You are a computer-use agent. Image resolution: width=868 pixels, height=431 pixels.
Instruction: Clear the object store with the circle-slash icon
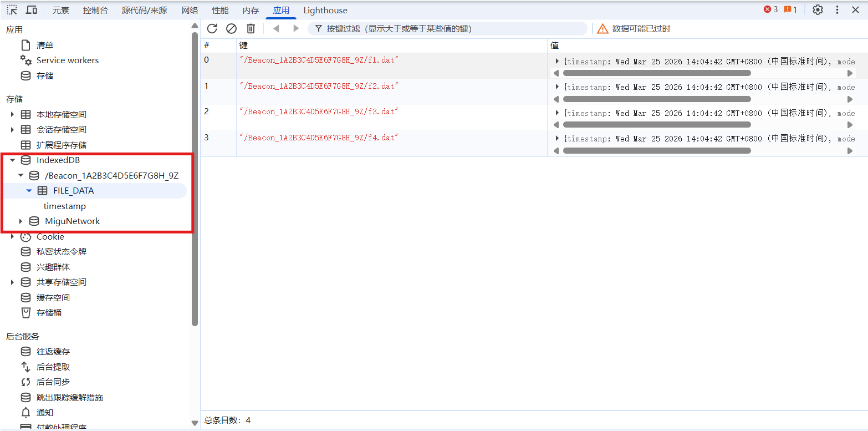pos(232,29)
